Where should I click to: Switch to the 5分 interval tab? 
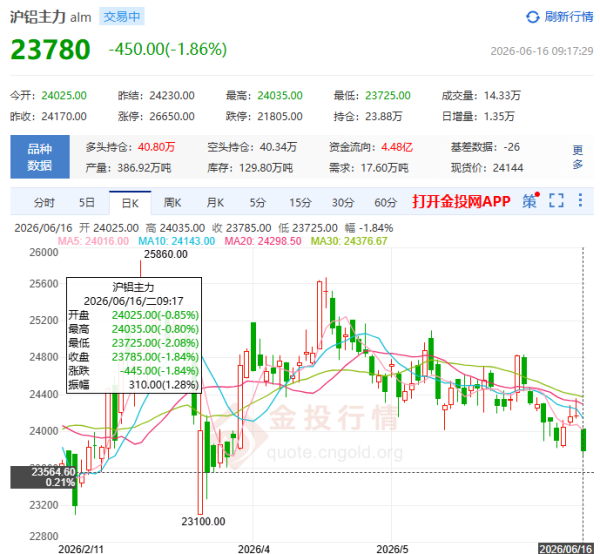[x=258, y=202]
